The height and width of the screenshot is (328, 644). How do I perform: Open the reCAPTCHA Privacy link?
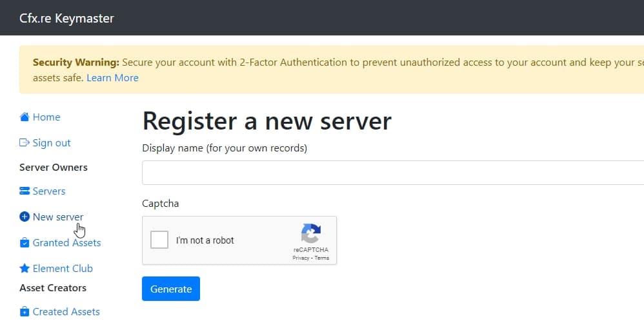click(x=301, y=258)
